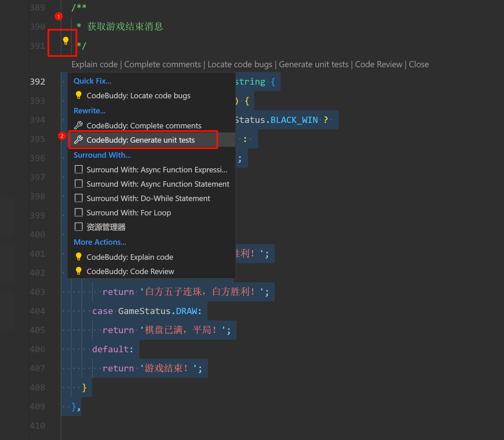Click Code Review in the CodeLens bar

pyautogui.click(x=379, y=65)
